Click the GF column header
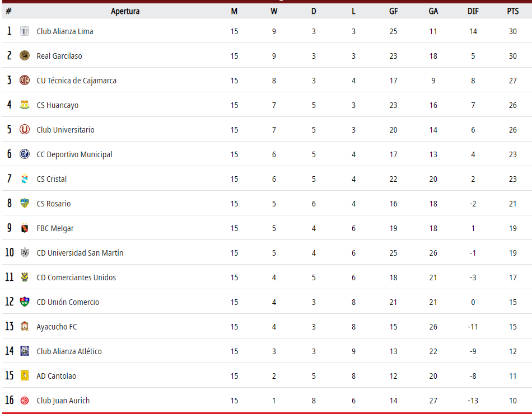Image resolution: width=532 pixels, height=414 pixels. coord(393,11)
